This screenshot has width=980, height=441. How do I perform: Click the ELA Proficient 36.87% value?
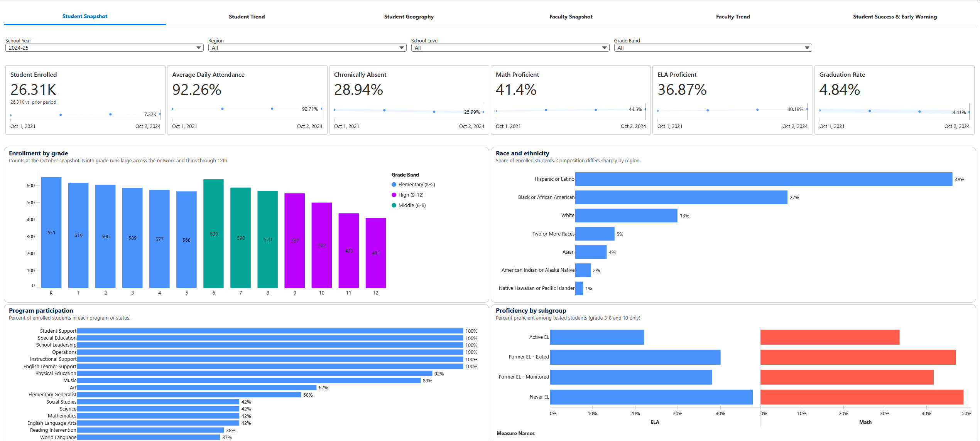tap(682, 90)
